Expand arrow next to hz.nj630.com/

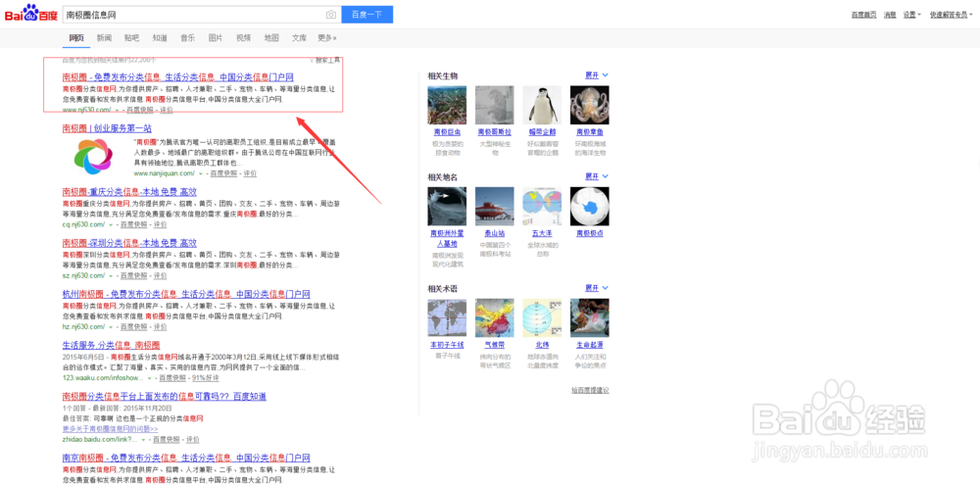(x=110, y=326)
